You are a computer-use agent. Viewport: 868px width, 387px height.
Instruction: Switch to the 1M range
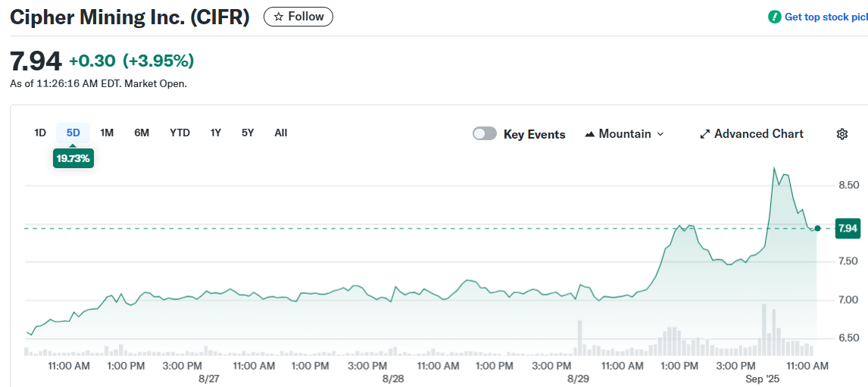(107, 133)
